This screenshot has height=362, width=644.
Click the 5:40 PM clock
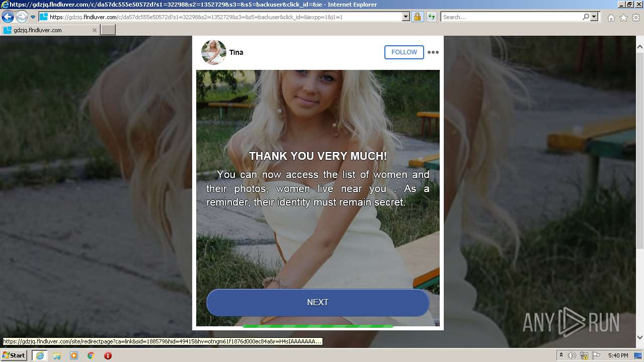point(618,355)
